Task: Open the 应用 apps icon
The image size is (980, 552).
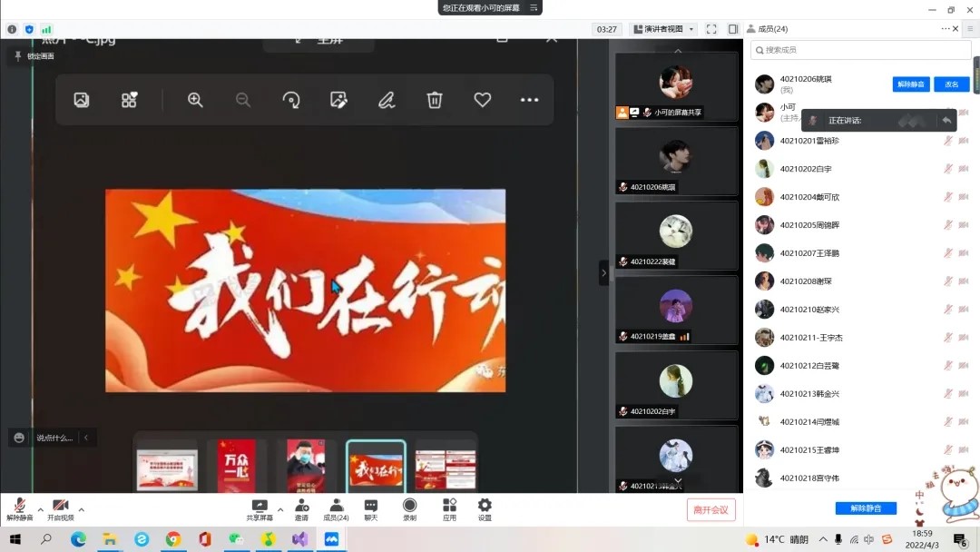Action: [449, 508]
